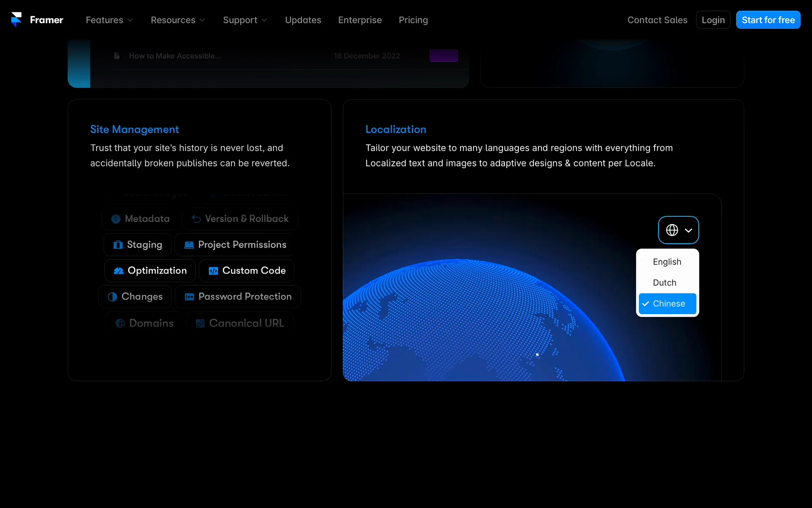The height and width of the screenshot is (508, 812).
Task: Open the Support menu
Action: point(245,20)
